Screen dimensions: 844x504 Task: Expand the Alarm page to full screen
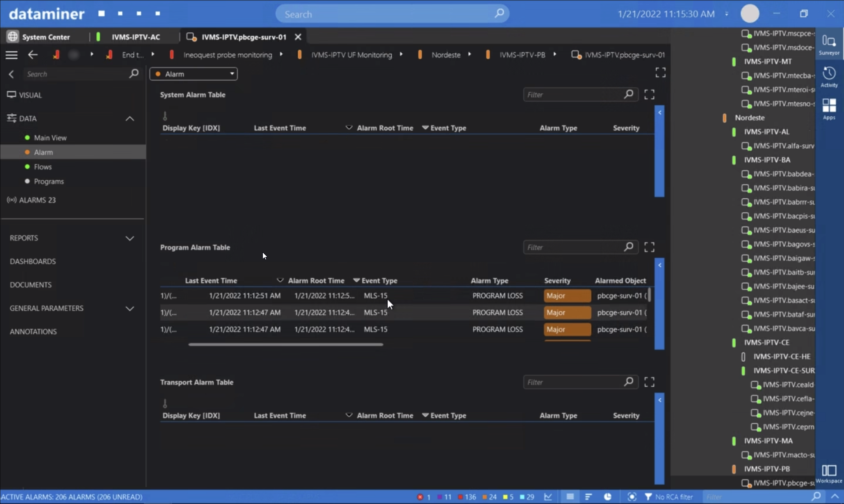660,73
